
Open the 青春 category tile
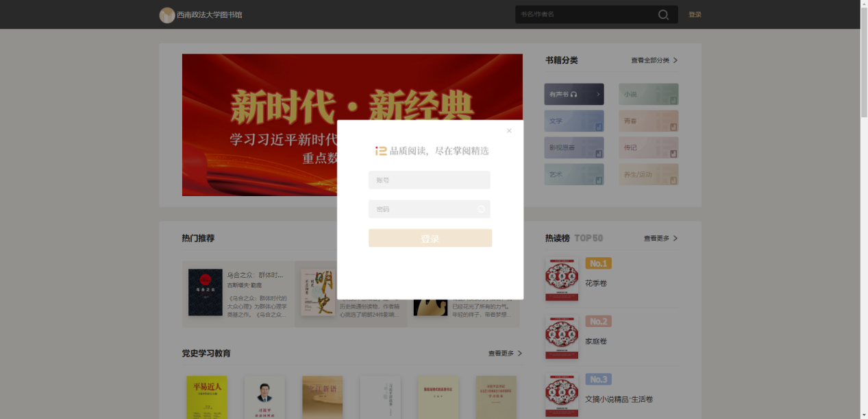(648, 121)
